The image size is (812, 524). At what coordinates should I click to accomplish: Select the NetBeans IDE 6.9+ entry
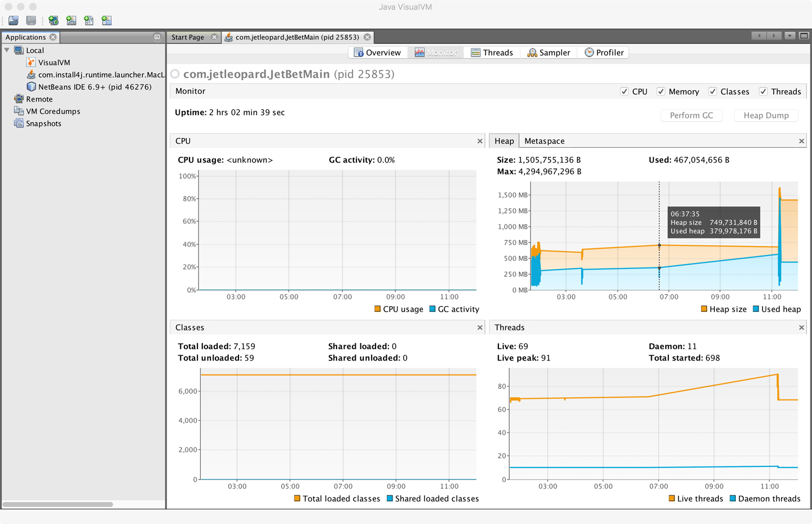coord(94,87)
